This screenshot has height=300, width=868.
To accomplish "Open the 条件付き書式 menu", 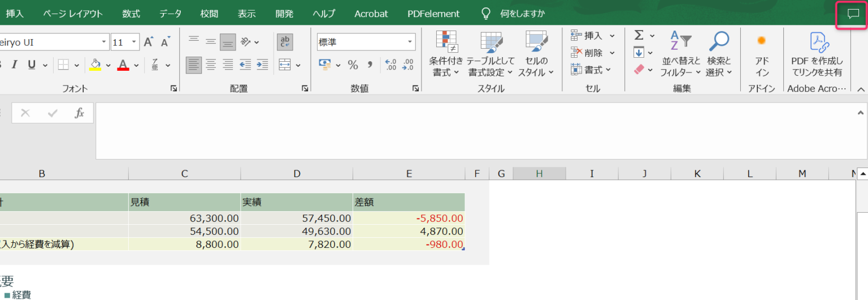I will click(446, 55).
